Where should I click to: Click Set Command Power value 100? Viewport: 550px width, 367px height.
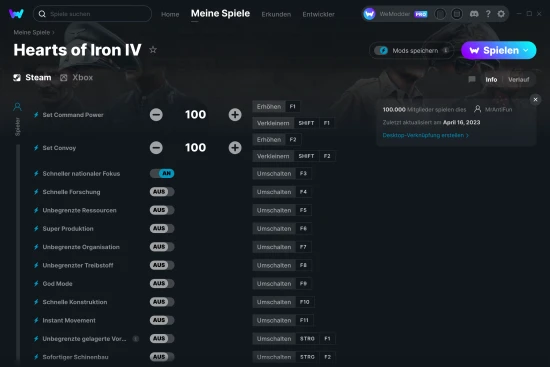click(195, 115)
